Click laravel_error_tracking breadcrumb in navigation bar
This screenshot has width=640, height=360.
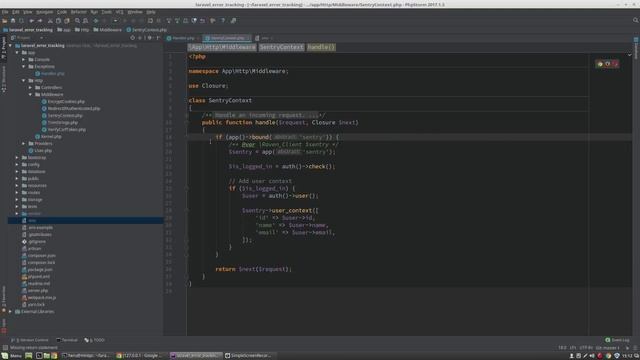click(x=28, y=30)
